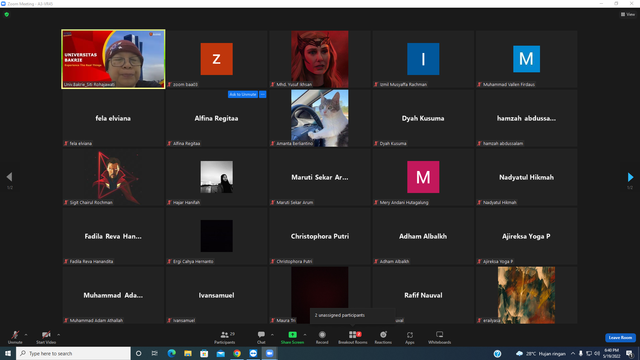Image resolution: width=640 pixels, height=360 pixels.
Task: Switch to active Zoom taskbar icon
Action: click(269, 353)
